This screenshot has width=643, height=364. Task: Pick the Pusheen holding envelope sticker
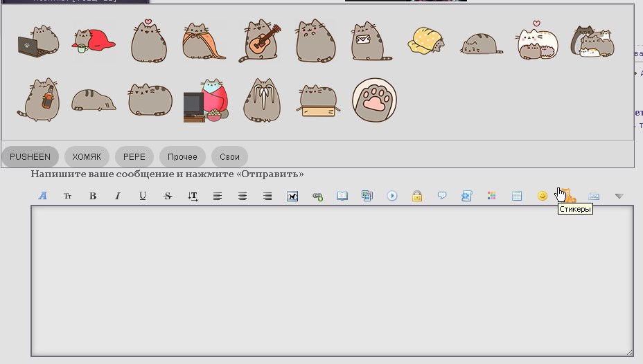coord(371,41)
